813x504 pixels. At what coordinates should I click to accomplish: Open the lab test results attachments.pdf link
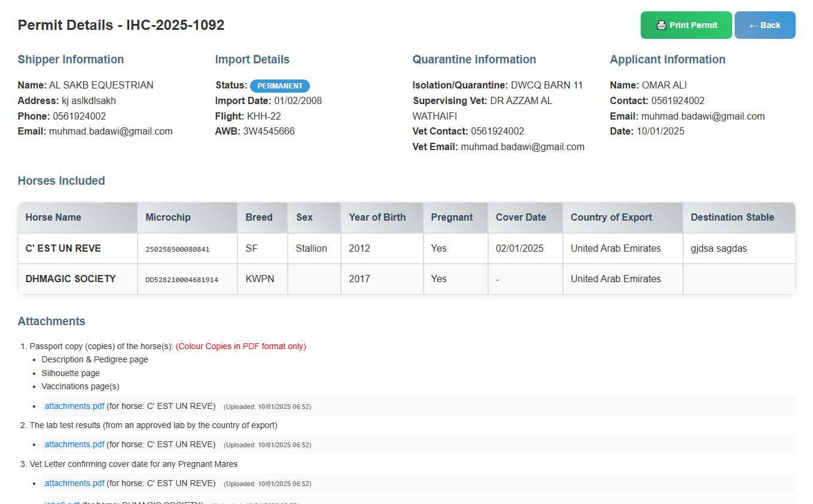[74, 444]
